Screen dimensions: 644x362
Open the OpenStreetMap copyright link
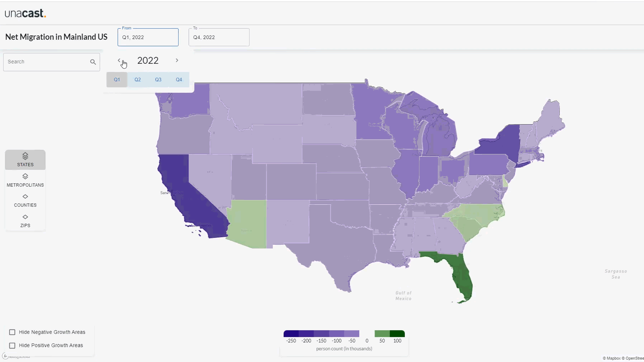click(634, 358)
